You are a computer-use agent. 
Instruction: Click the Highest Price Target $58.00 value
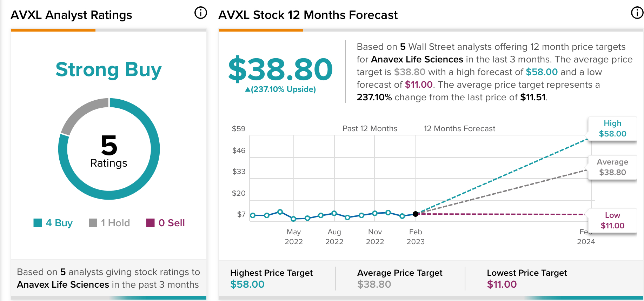(247, 284)
